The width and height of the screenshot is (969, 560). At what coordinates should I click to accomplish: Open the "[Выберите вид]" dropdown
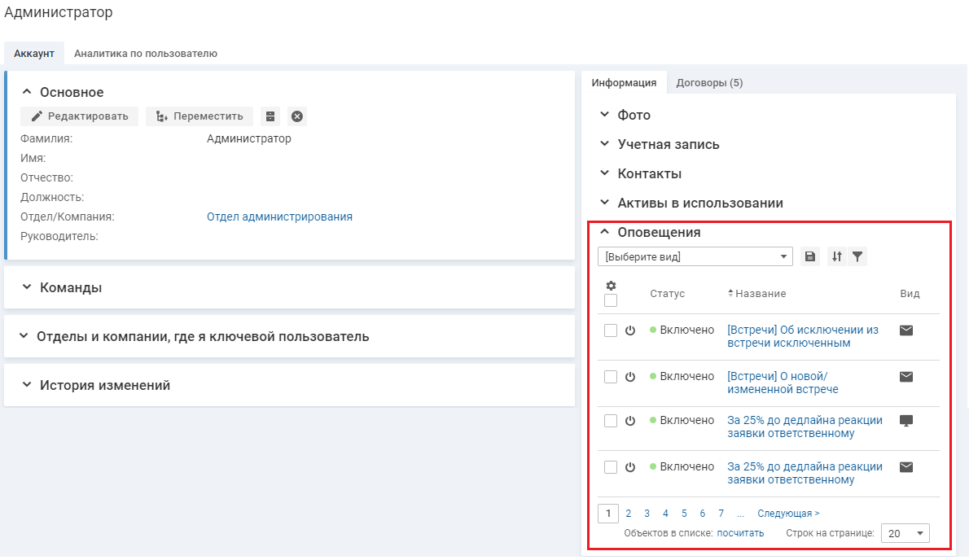(x=695, y=256)
